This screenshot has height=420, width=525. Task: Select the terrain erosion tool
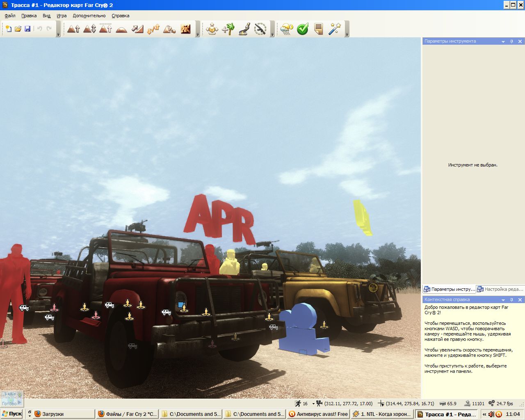(x=169, y=29)
